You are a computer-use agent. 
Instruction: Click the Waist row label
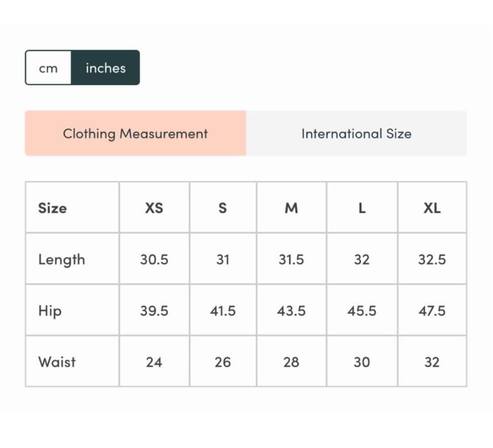57,362
